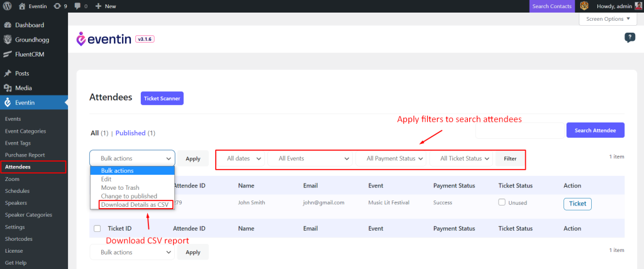Click the Ticket button for John Smith

[577, 204]
